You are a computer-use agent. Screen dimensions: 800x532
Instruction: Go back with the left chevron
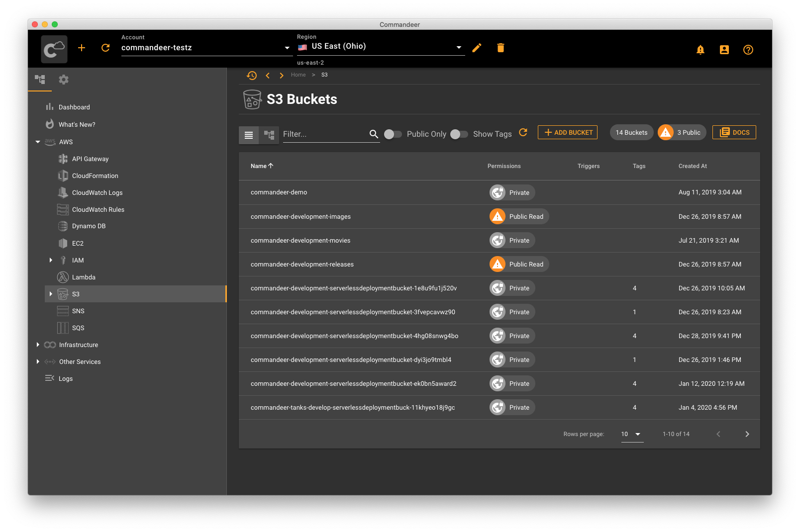coord(268,76)
